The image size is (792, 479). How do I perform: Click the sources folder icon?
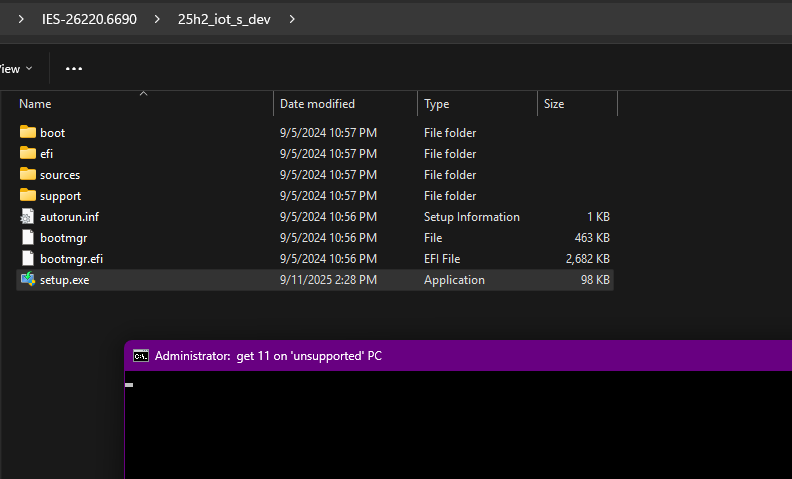click(28, 174)
